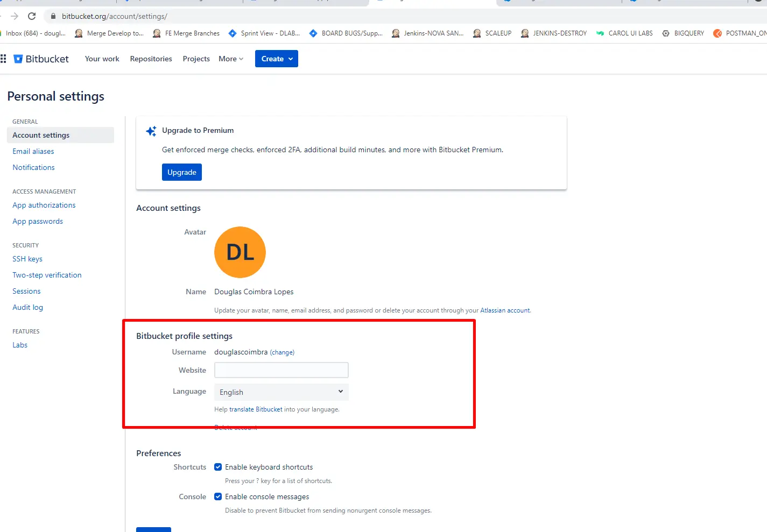Viewport: 767px width, 532px height.
Task: Open the FE Merge Branches bookmark
Action: click(x=186, y=33)
